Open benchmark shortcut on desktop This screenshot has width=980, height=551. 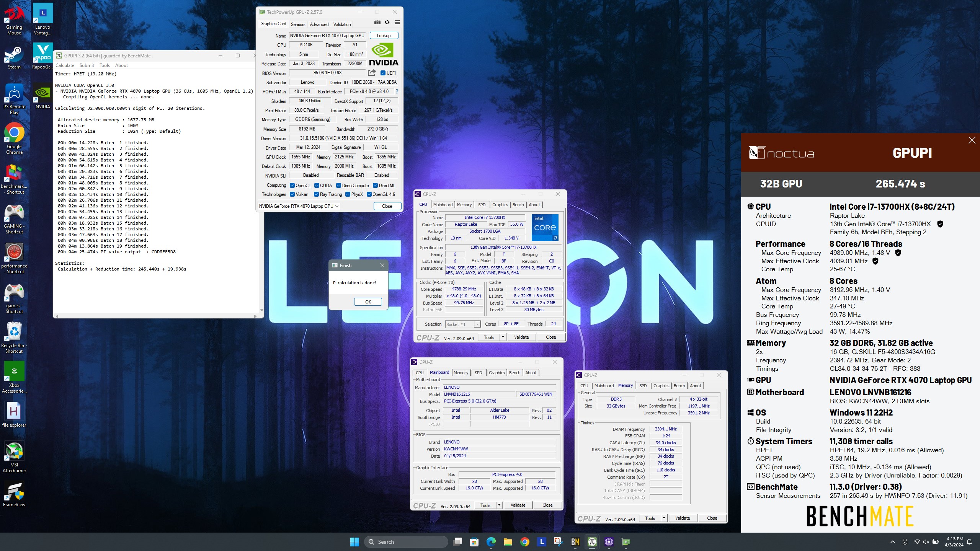[14, 179]
